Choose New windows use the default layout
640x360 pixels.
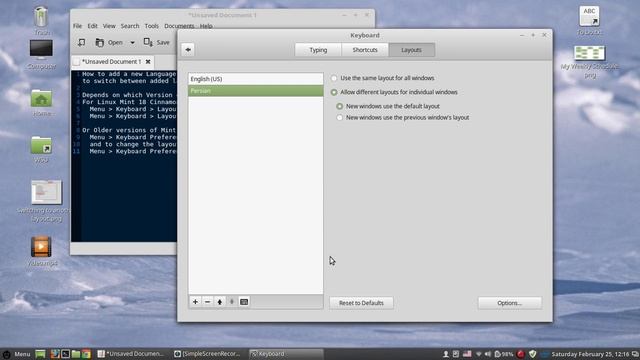(x=388, y=106)
